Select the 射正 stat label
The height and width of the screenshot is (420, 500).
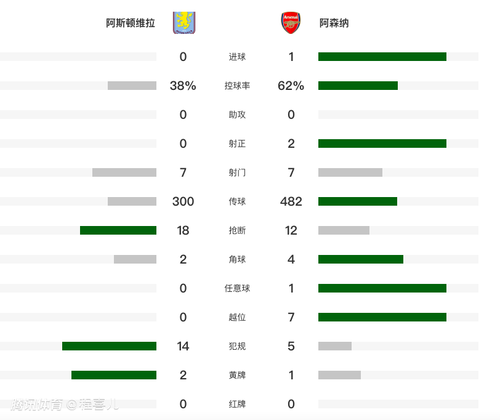[237, 144]
